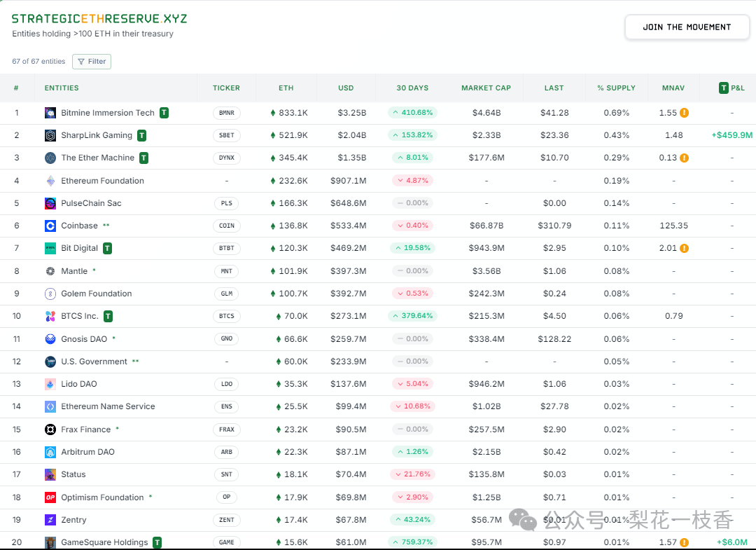Viewport: 756px width, 550px height.
Task: Click the Bitmine Immersion Tech logo icon
Action: [50, 113]
